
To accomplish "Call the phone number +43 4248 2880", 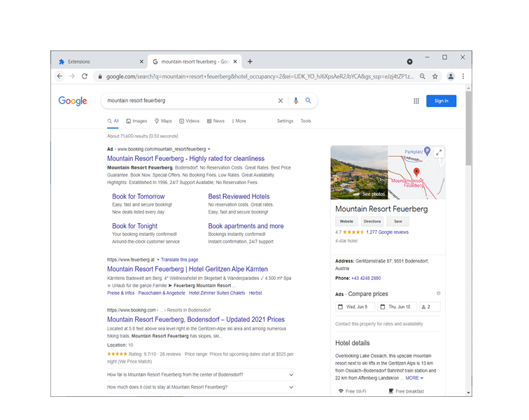I will [366, 278].
